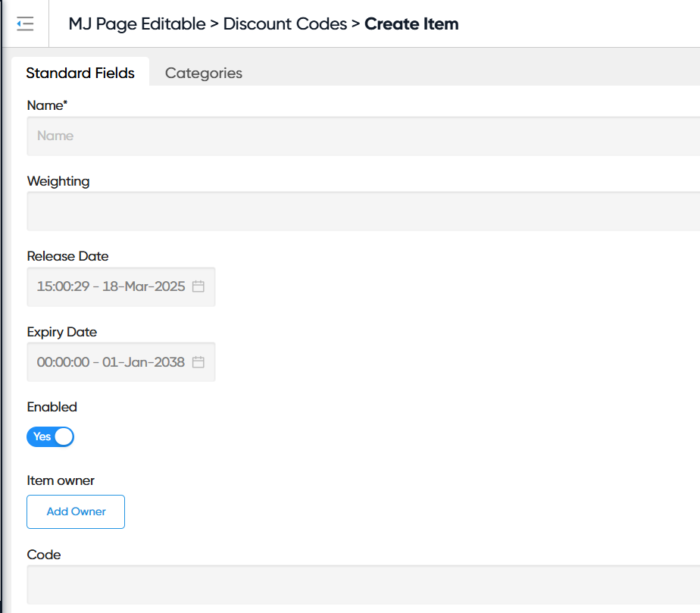The height and width of the screenshot is (613, 700).
Task: Open the Release Date calendar icon
Action: [x=198, y=286]
